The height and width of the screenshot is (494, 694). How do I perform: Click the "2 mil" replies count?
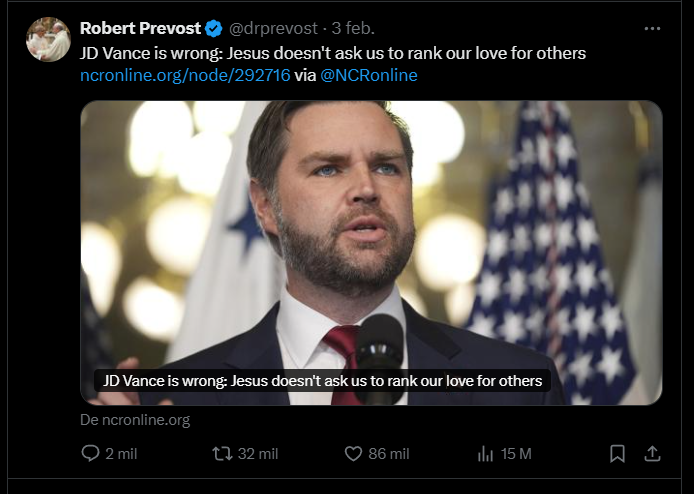click(120, 453)
